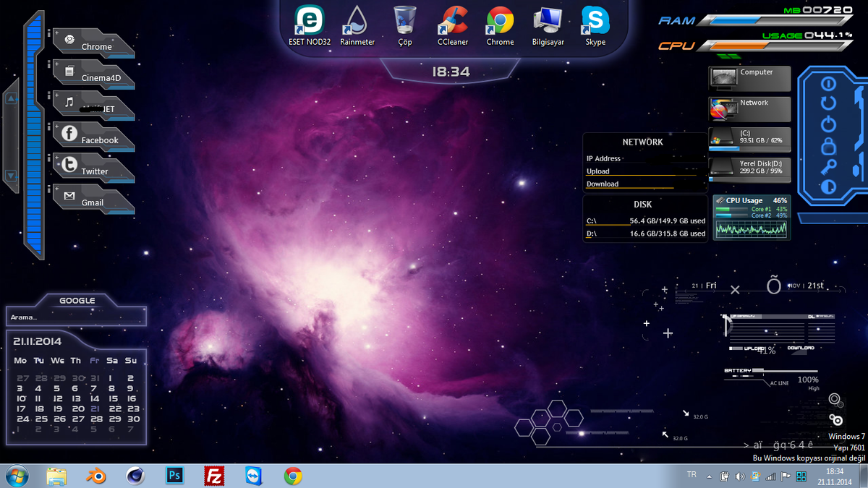The width and height of the screenshot is (868, 488).
Task: Open CCleaner from the top dock
Action: coord(452,22)
